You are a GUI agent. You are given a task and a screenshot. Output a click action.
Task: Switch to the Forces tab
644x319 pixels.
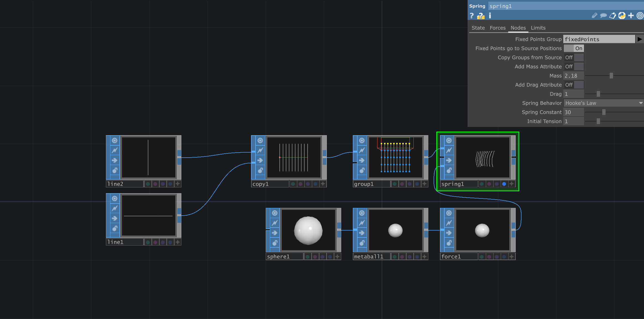point(497,28)
